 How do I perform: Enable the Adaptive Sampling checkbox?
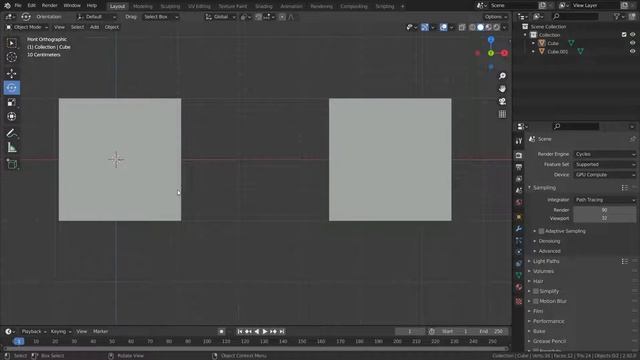click(541, 231)
